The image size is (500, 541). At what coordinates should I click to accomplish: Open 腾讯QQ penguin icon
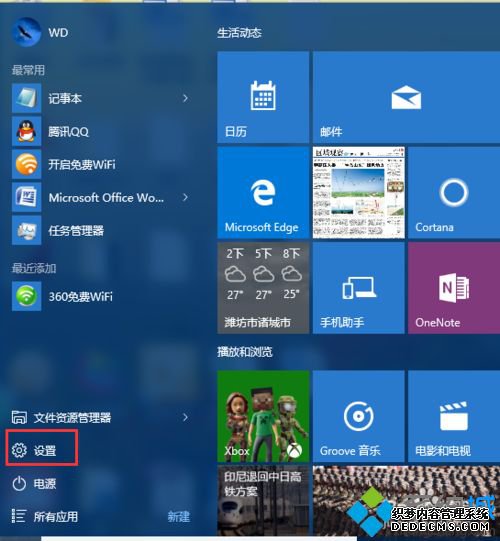[x=27, y=131]
